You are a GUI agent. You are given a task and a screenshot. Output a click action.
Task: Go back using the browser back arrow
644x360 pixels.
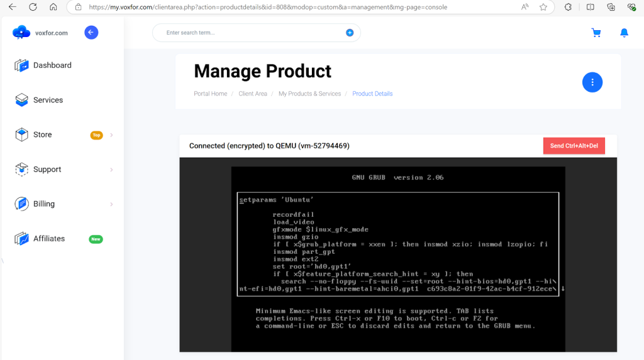tap(13, 7)
